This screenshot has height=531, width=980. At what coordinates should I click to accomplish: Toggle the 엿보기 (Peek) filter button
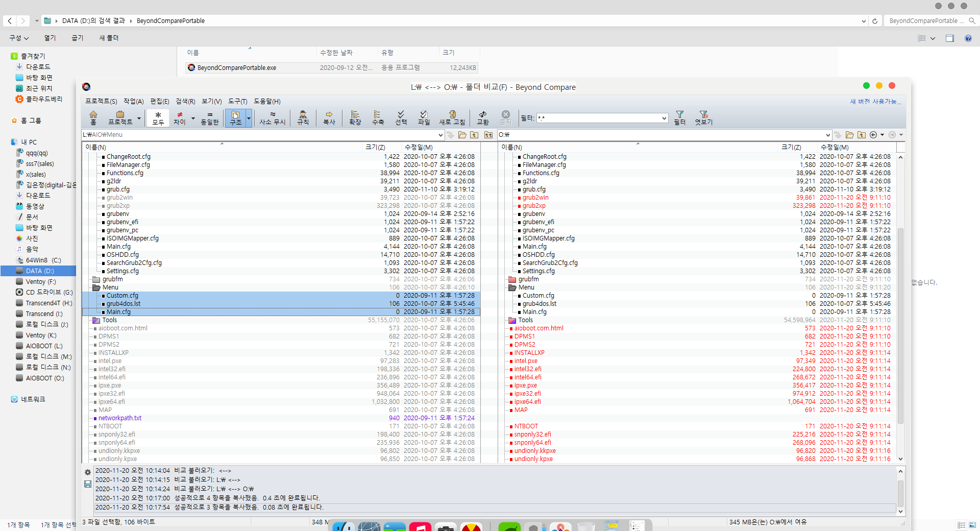click(704, 117)
